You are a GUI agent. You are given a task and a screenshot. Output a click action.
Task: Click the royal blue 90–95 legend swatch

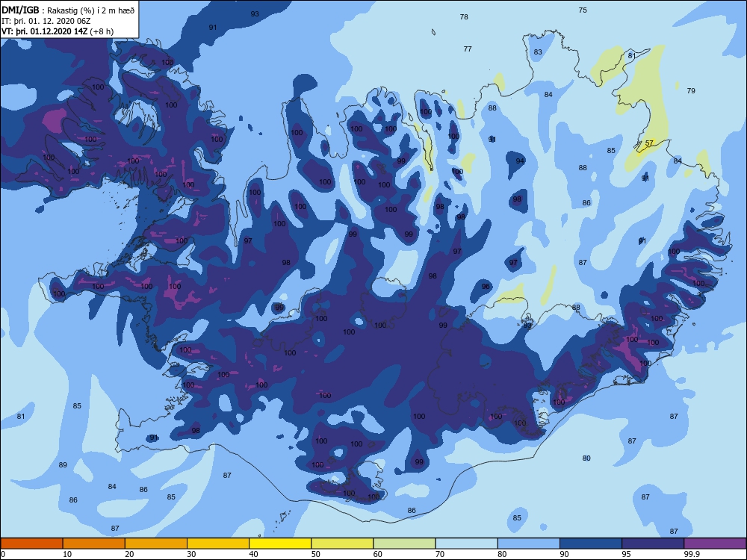(591, 544)
